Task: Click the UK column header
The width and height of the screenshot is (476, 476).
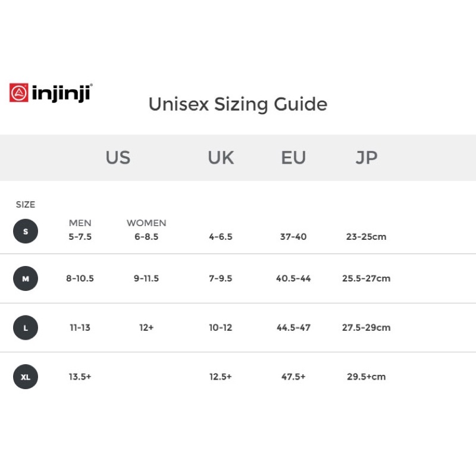Action: (x=221, y=158)
